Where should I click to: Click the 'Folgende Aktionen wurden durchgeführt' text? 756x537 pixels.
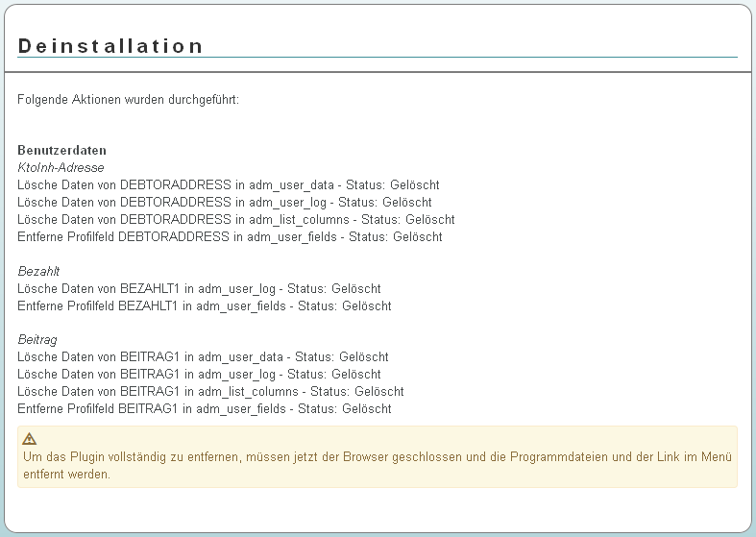(x=128, y=99)
